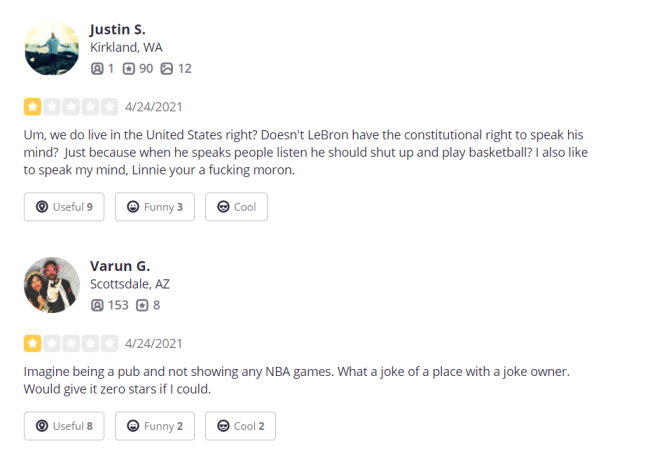Vote Cool on Varun G.'s review
The image size is (650, 467).
(240, 426)
